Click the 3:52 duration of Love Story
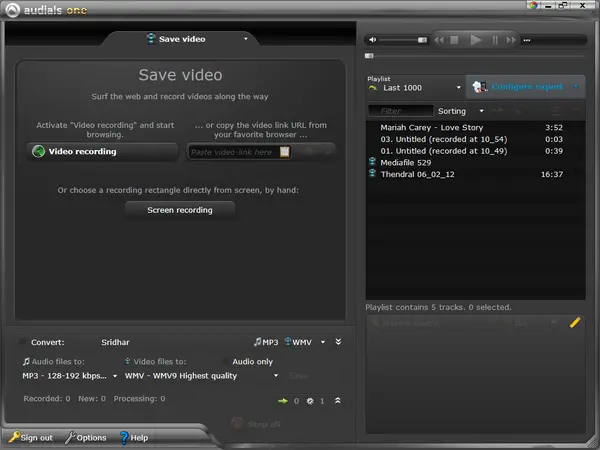The image size is (600, 450). pyautogui.click(x=554, y=128)
